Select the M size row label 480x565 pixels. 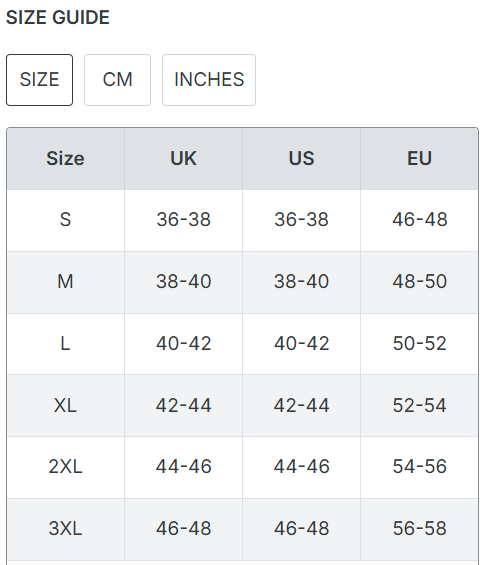coord(66,281)
